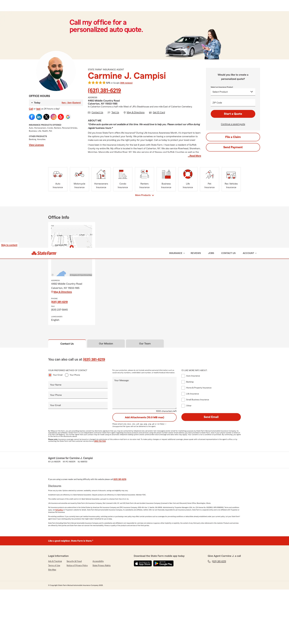Open the Terms of Use footer link
Image resolution: width=289 pixels, height=644 pixels.
[x=54, y=566]
